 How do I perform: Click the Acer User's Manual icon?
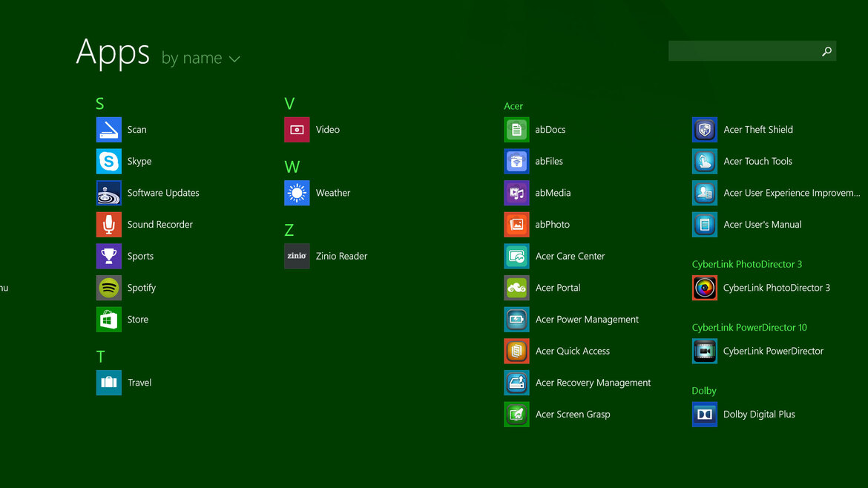click(x=705, y=224)
